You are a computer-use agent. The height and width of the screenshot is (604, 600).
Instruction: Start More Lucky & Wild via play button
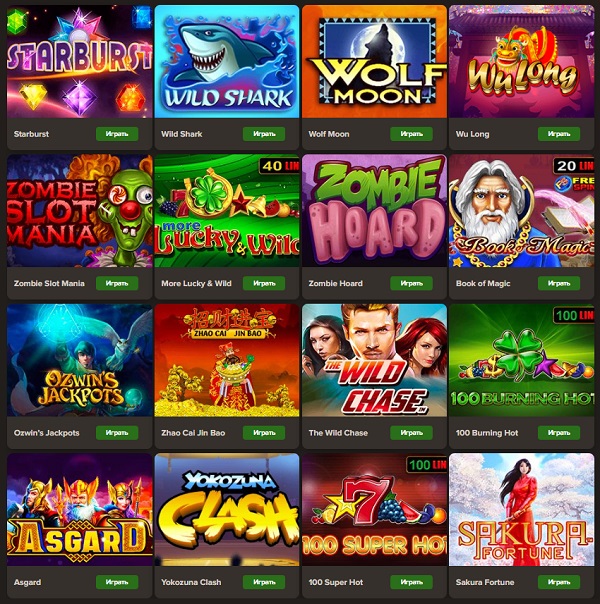click(264, 283)
